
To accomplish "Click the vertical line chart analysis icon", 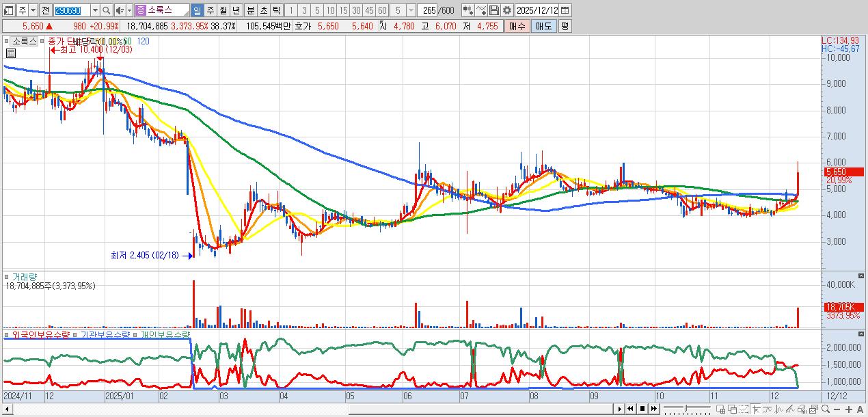I will click(x=778, y=409).
